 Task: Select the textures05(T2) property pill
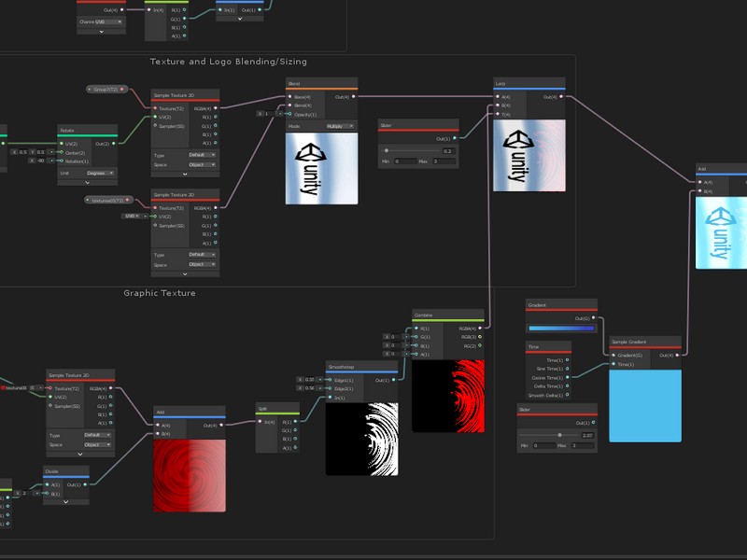click(x=107, y=199)
